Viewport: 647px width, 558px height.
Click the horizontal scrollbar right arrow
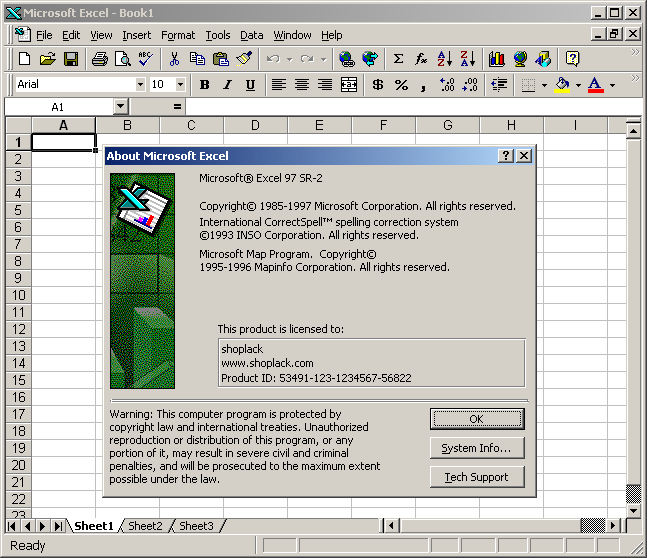click(613, 526)
